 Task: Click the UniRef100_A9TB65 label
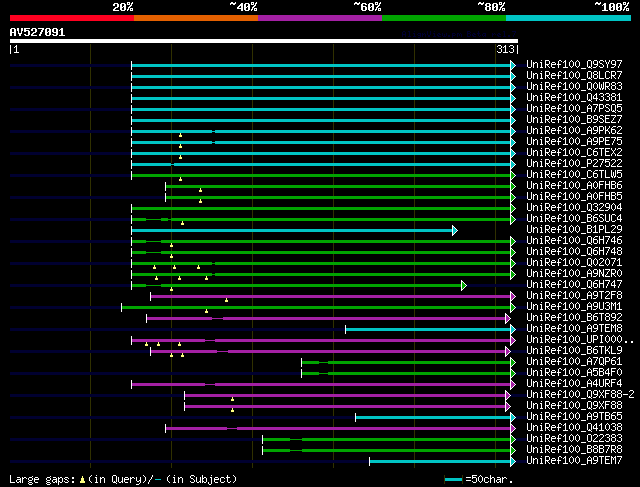point(574,417)
